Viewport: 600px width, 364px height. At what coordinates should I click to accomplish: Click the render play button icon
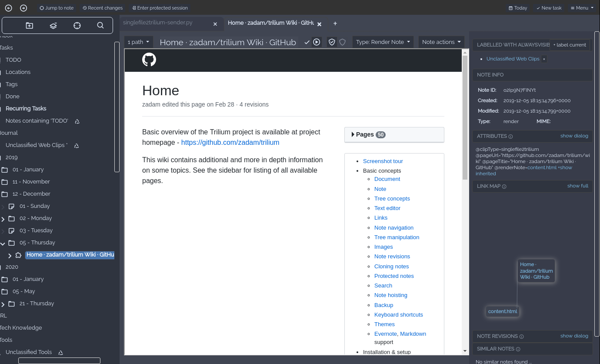(x=317, y=42)
